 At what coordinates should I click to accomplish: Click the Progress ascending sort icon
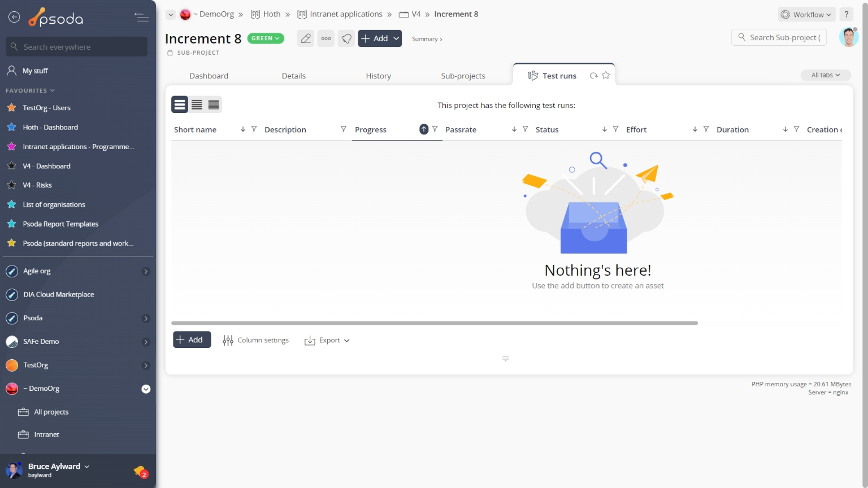(x=424, y=129)
